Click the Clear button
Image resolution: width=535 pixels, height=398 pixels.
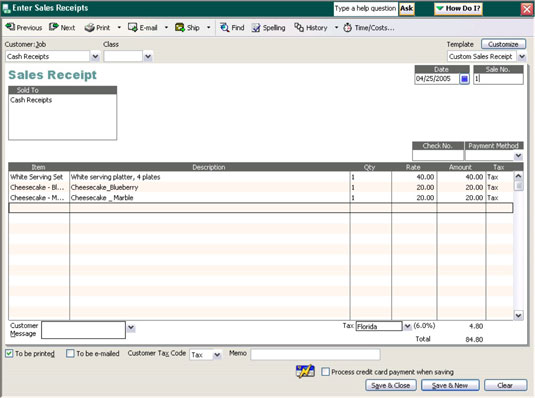coord(505,385)
